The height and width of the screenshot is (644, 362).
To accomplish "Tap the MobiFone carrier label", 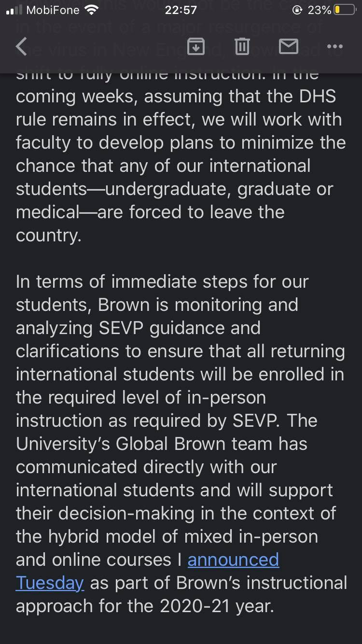I will 53,10.
